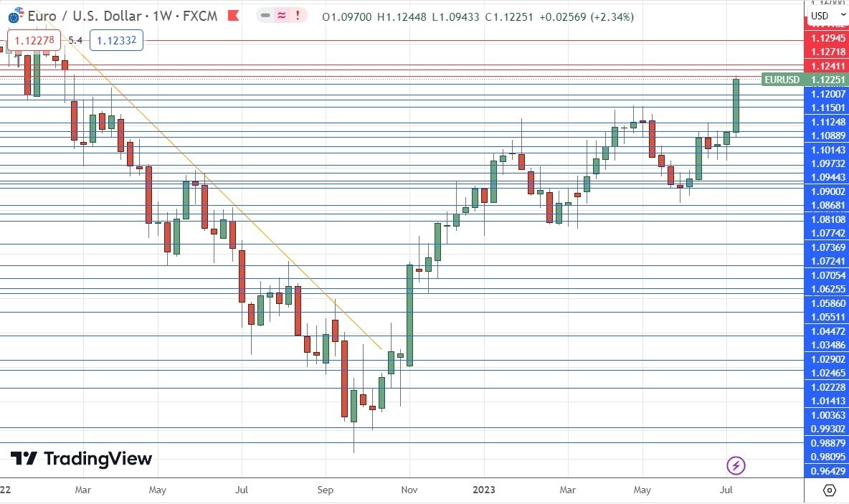Click the purple lightning event icon
The image size is (849, 504).
[736, 466]
